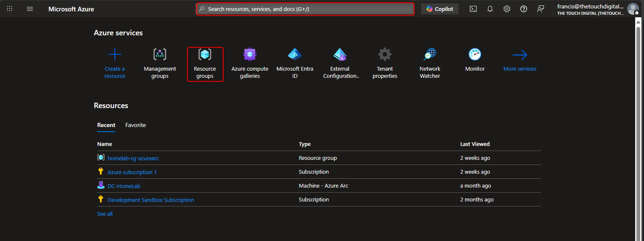Click the key icon beside Azure subscription 1
The image size is (644, 241).
pyautogui.click(x=101, y=171)
